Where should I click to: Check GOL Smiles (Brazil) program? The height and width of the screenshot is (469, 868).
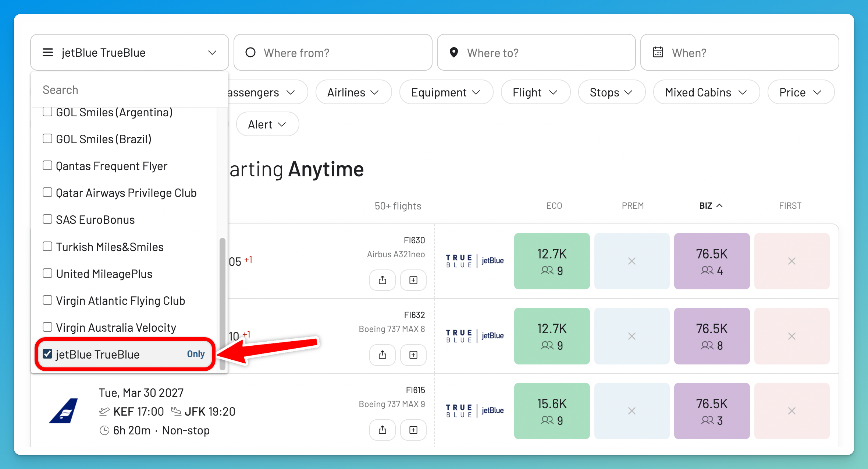click(x=47, y=139)
